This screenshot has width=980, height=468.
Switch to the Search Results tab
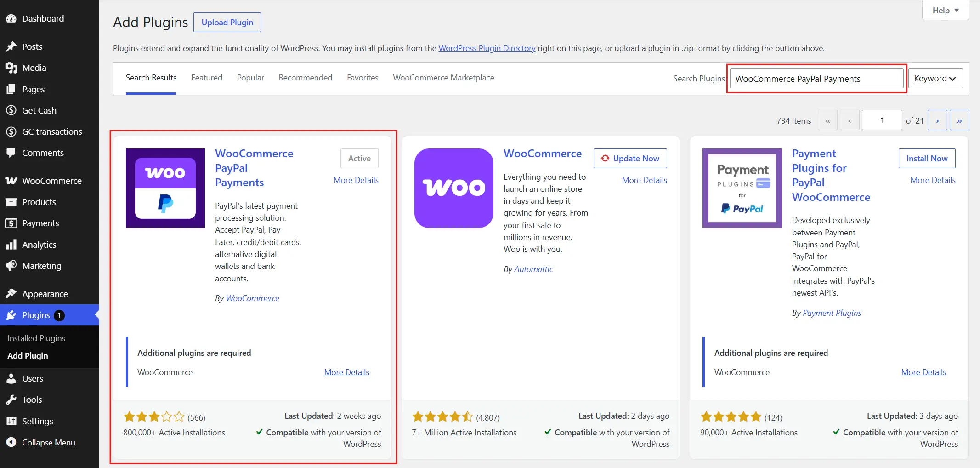point(151,78)
